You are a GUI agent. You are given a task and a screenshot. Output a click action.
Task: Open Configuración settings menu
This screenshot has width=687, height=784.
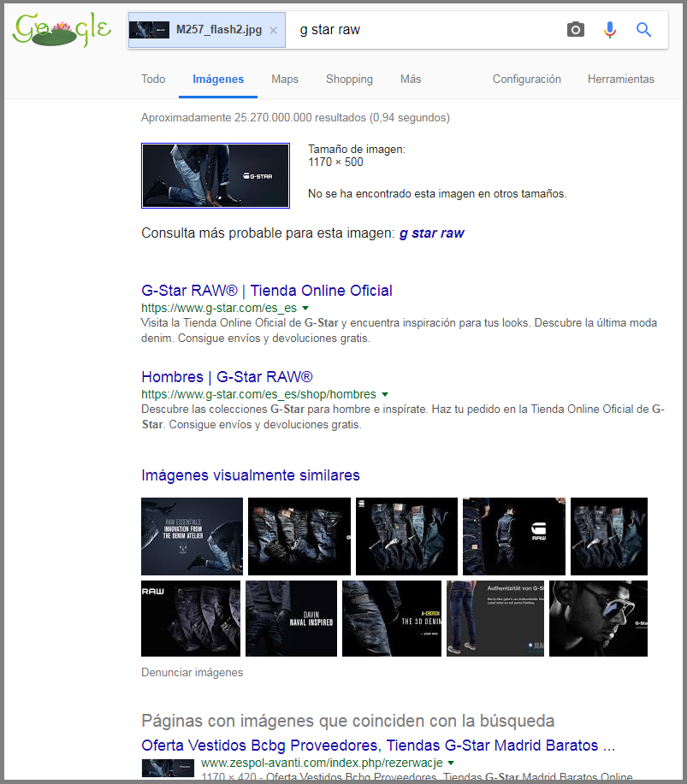pyautogui.click(x=526, y=79)
